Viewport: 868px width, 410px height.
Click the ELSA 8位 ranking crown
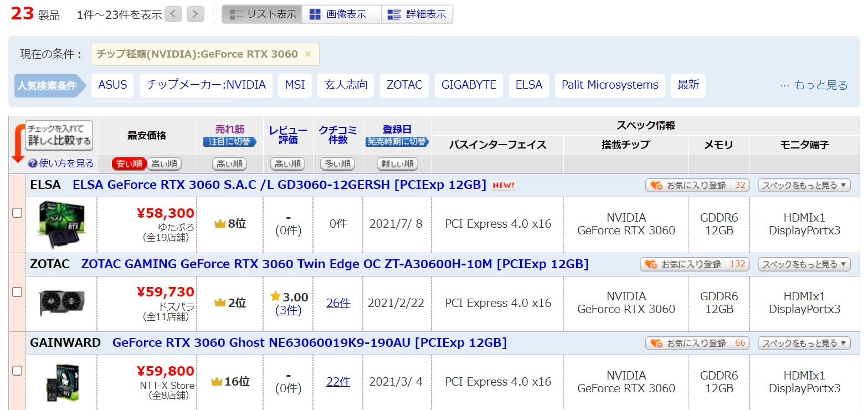(x=220, y=224)
